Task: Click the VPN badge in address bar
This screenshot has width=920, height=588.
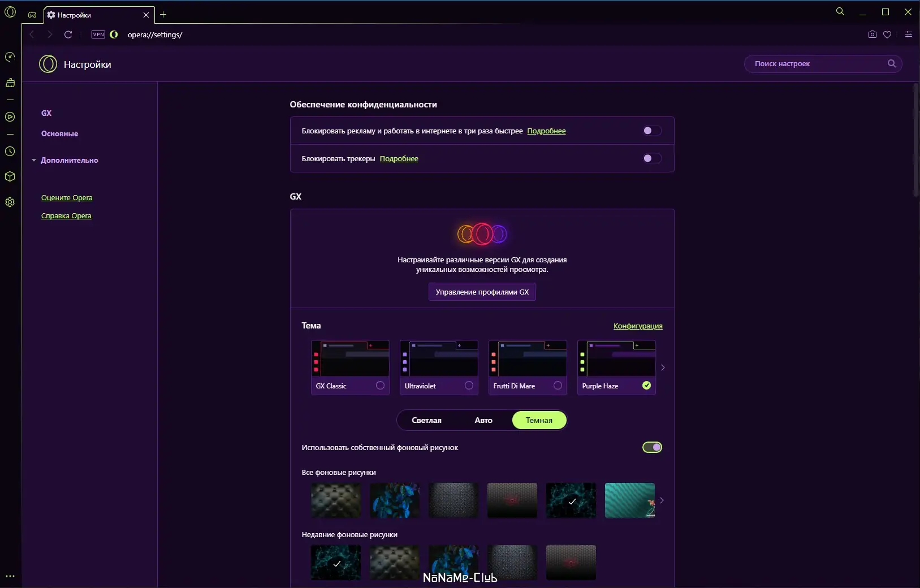Action: click(x=98, y=34)
